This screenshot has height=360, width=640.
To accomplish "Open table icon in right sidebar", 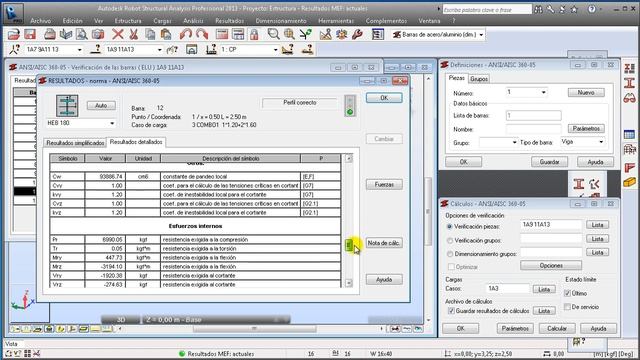I will point(629,134).
